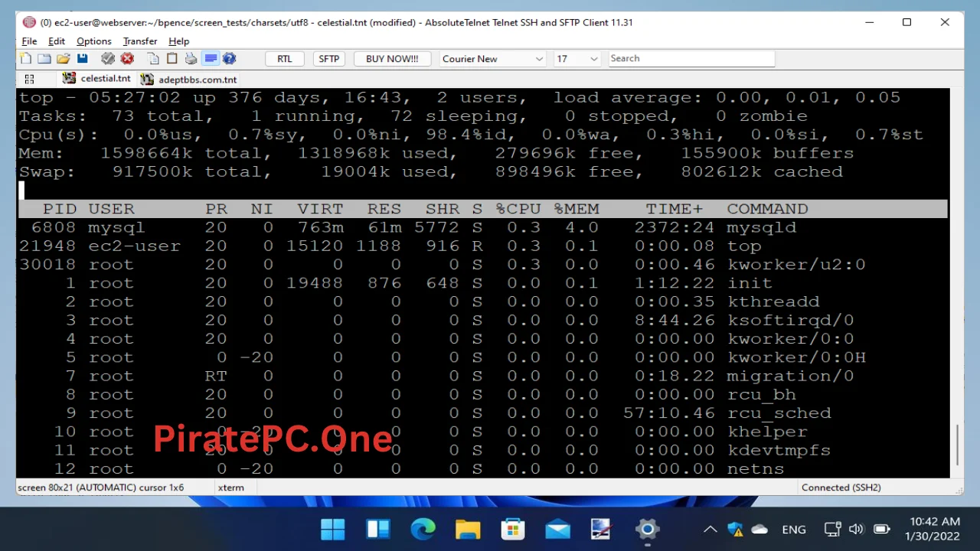Open a connection file via folder icon

[x=63, y=59]
